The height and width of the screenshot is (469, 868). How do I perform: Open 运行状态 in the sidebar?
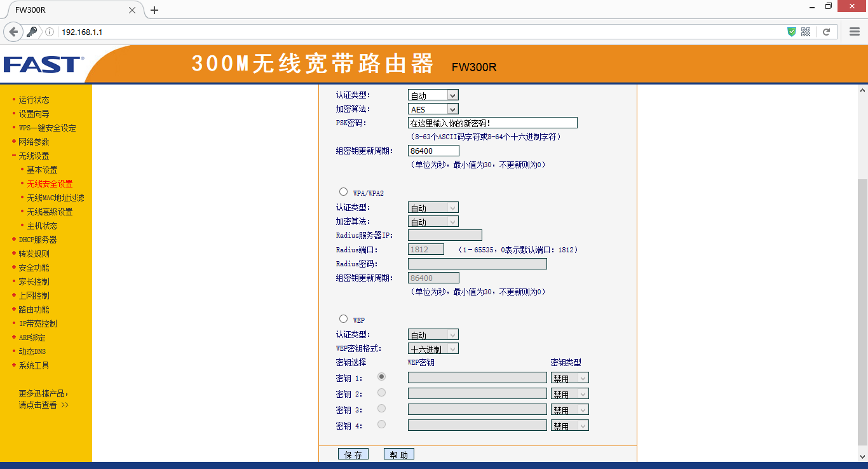[34, 100]
